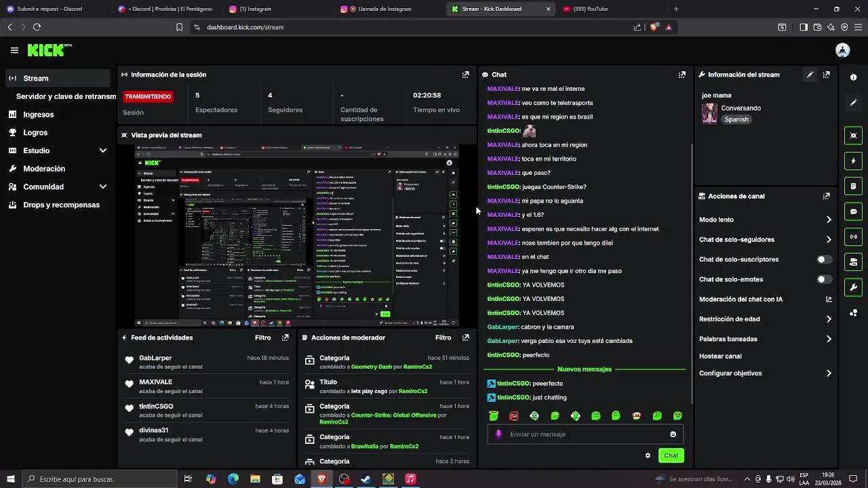Toggle Chat de solo-suscriptores switch
The image size is (868, 488).
824,260
